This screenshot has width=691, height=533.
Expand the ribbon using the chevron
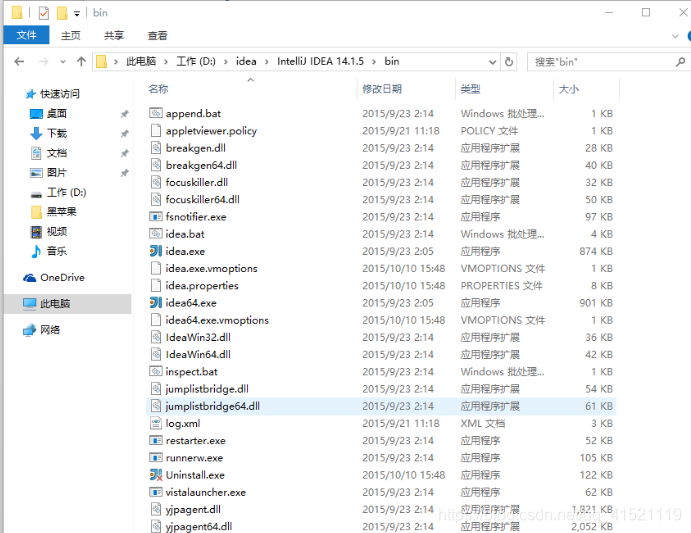tap(675, 36)
